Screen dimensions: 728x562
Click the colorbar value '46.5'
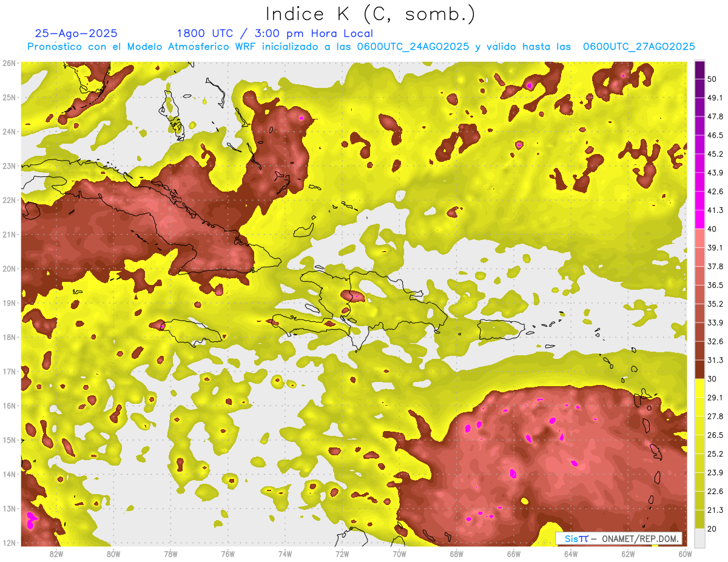tap(715, 135)
